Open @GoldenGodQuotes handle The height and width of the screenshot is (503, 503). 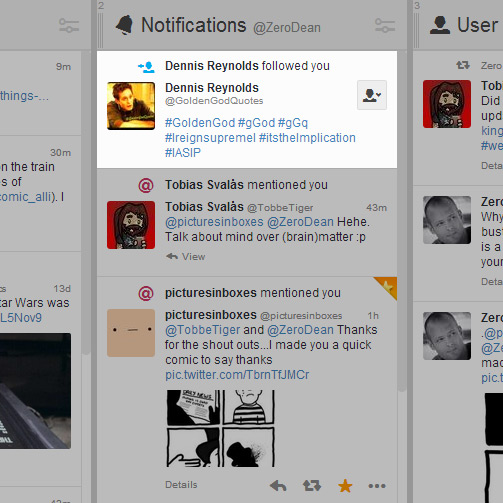click(214, 101)
